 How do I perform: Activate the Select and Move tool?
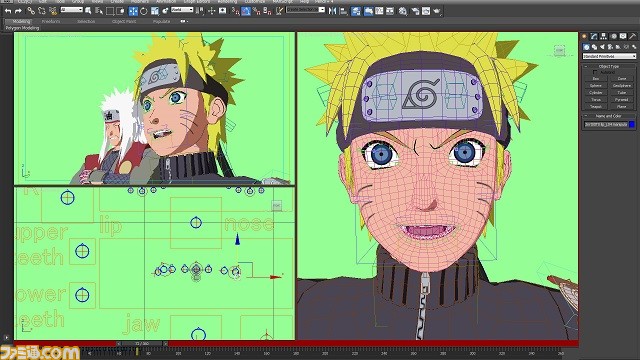(133, 11)
